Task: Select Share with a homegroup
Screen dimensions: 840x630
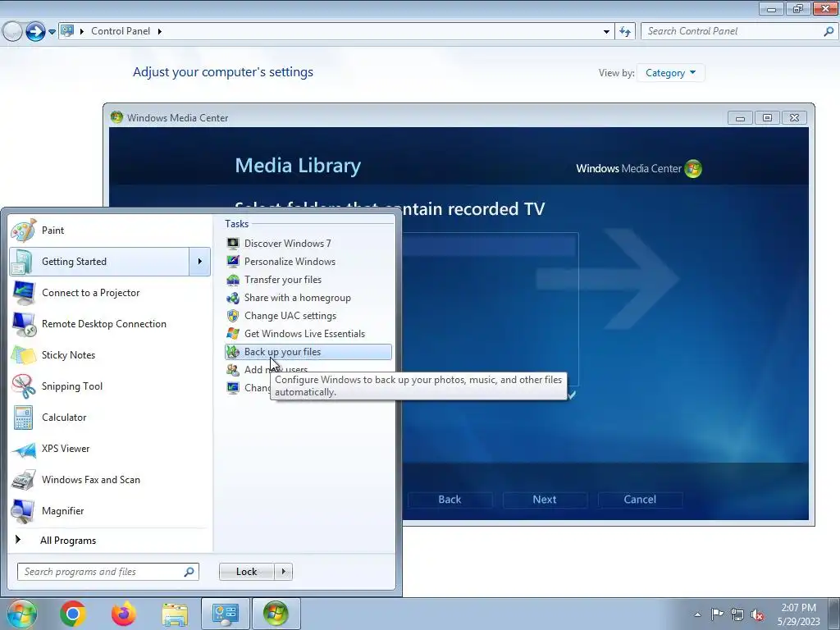Action: pos(308,298)
